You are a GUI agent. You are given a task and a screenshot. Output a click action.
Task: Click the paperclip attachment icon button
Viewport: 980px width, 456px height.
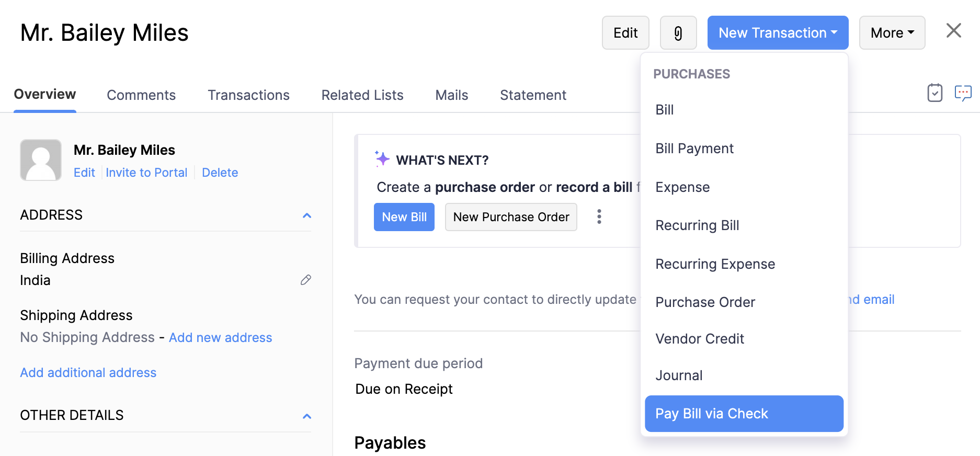click(x=678, y=33)
